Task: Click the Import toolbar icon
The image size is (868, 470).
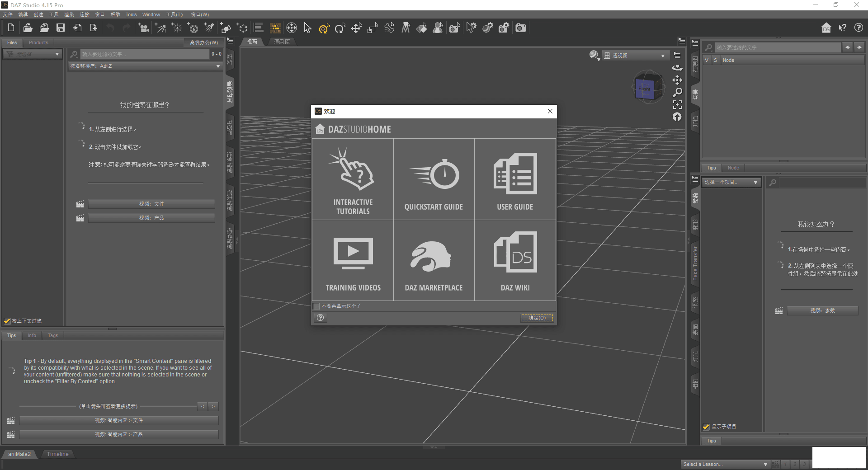Action: coord(77,28)
